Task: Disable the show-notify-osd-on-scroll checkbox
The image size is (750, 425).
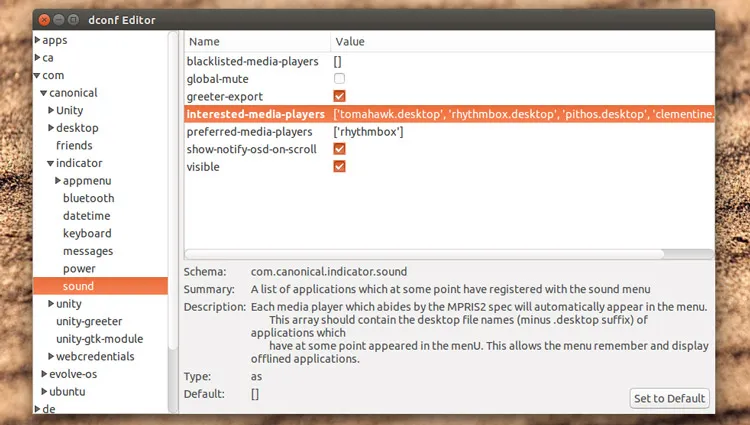Action: [x=340, y=149]
